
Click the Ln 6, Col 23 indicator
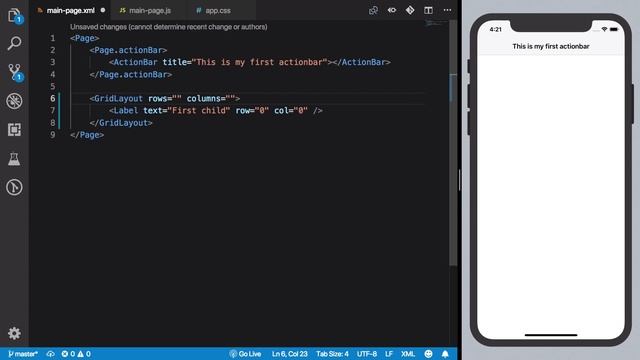point(289,354)
